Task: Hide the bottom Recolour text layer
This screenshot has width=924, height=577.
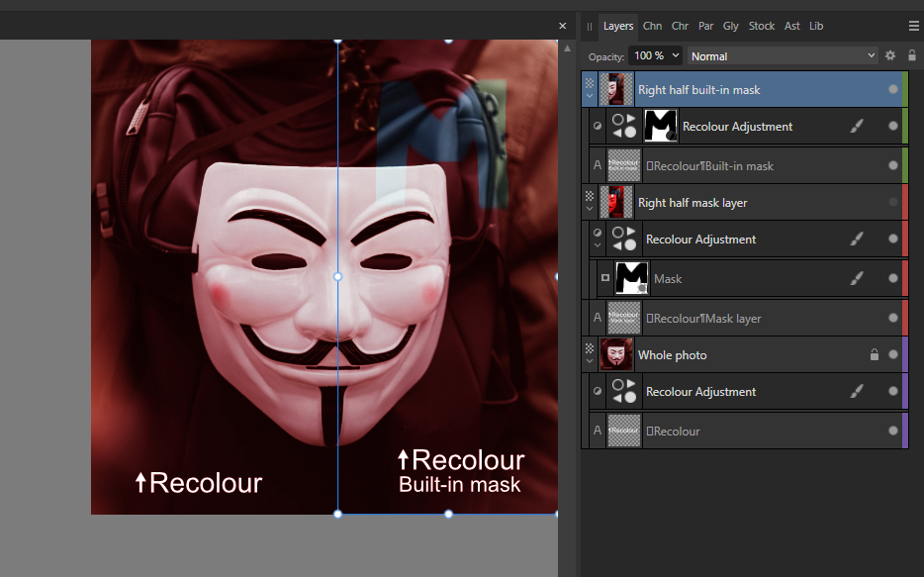Action: [x=893, y=431]
